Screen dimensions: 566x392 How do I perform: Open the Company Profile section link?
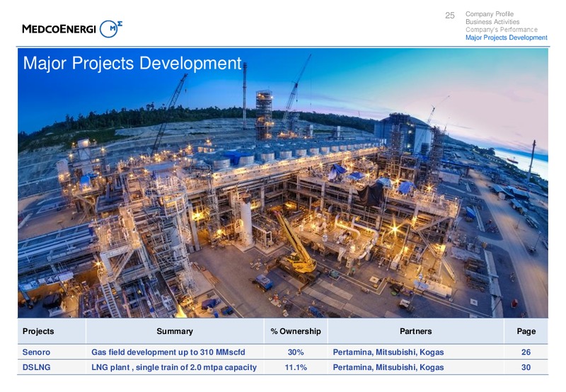coord(489,14)
